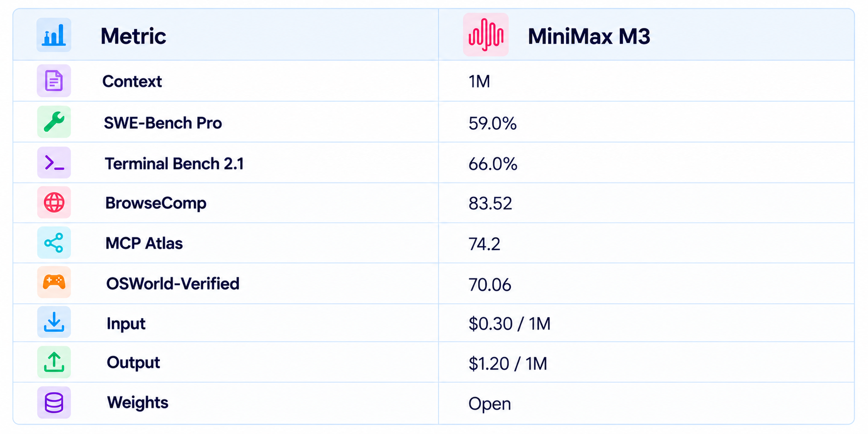868x434 pixels.
Task: Click the 'Input' row label
Action: 126,324
